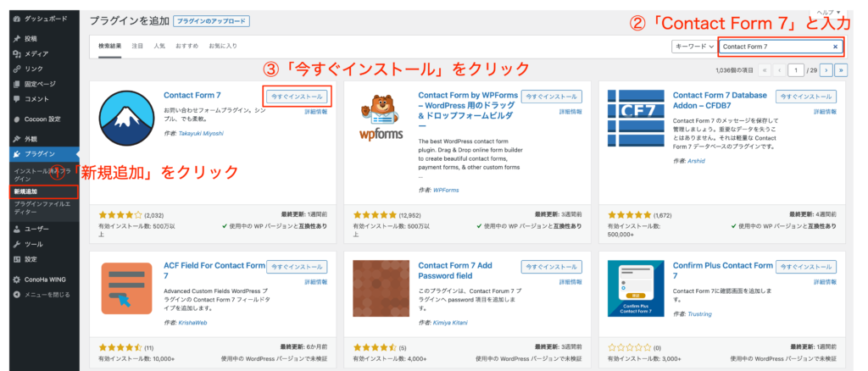Click the gear icon beside ConoHa WING

pos(17,280)
